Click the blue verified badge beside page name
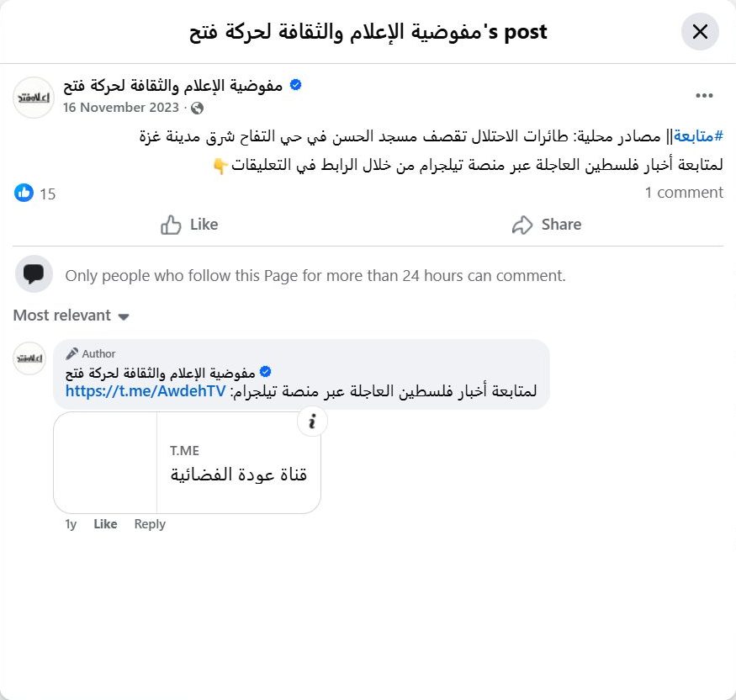Image resolution: width=736 pixels, height=700 pixels. click(x=296, y=85)
